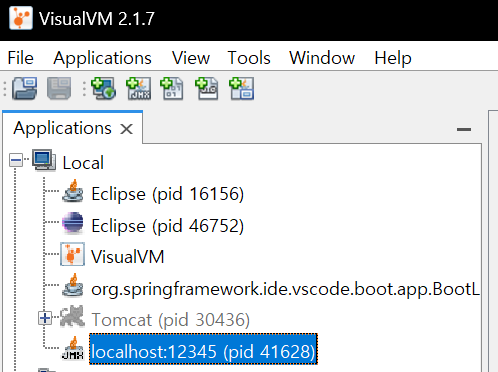Viewport: 498px width, 372px height.
Task: Click the Add Remote Host icon
Action: 104,88
